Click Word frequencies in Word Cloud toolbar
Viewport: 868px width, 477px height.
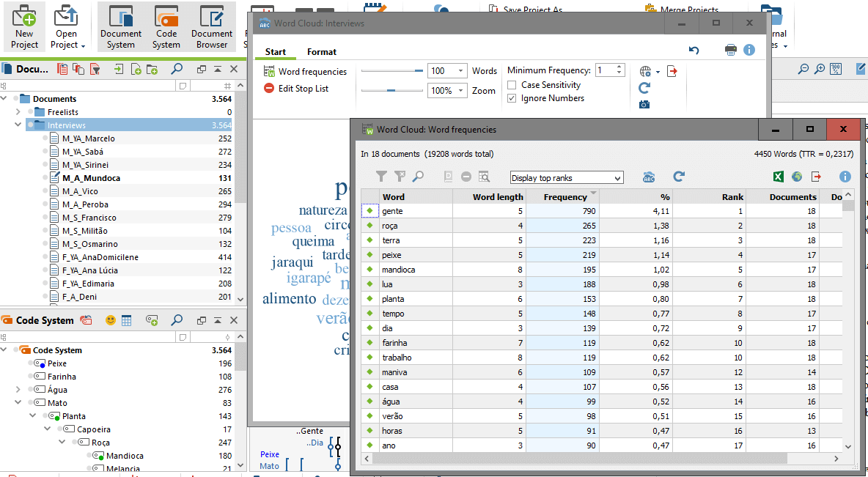(305, 71)
